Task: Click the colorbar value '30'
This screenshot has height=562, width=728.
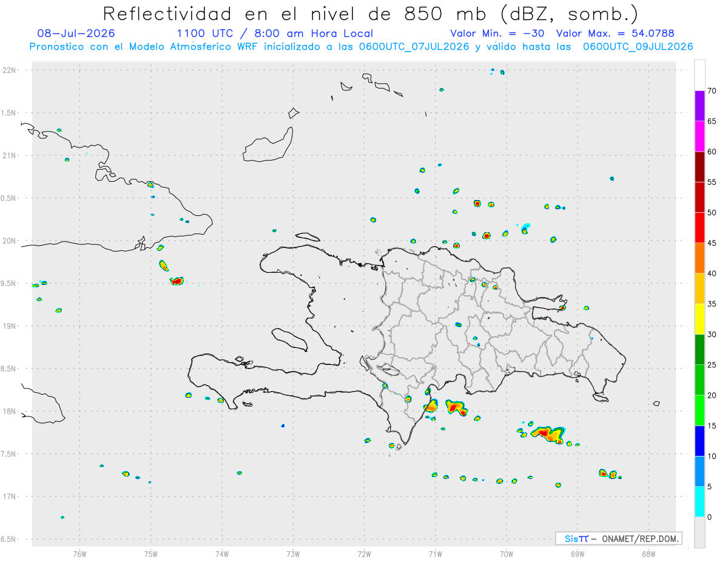Action: 712,335
